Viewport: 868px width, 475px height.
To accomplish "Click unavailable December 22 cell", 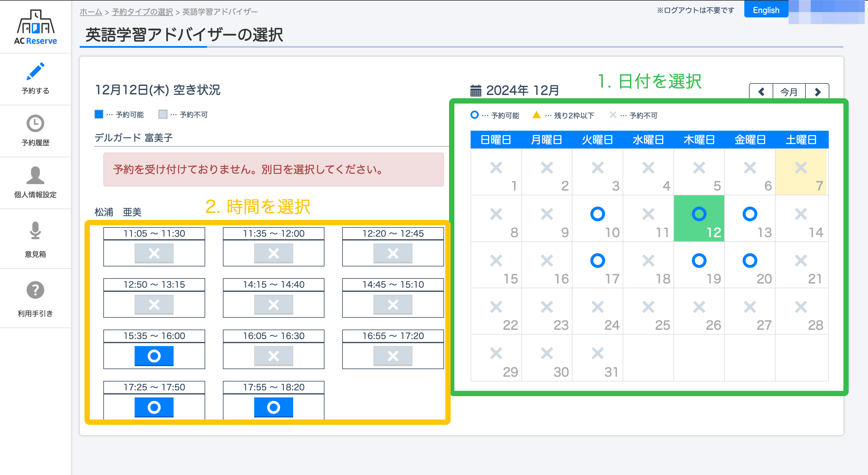I will pos(496,311).
